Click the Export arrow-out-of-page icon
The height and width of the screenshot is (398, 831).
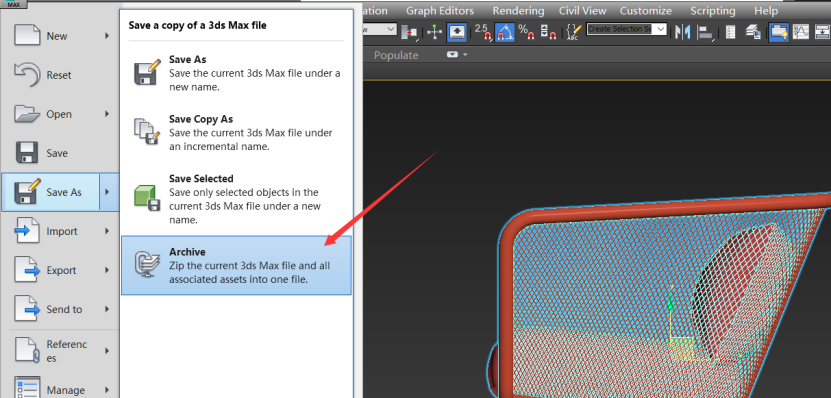(x=26, y=270)
